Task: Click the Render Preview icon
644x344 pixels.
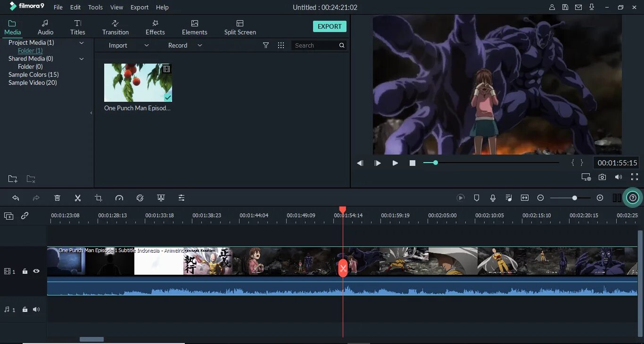Action: point(461,198)
